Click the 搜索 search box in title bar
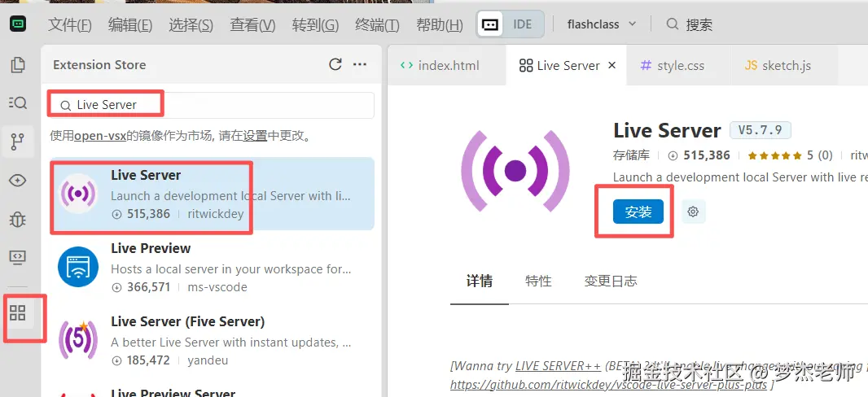Image resolution: width=868 pixels, height=397 pixels. (690, 24)
